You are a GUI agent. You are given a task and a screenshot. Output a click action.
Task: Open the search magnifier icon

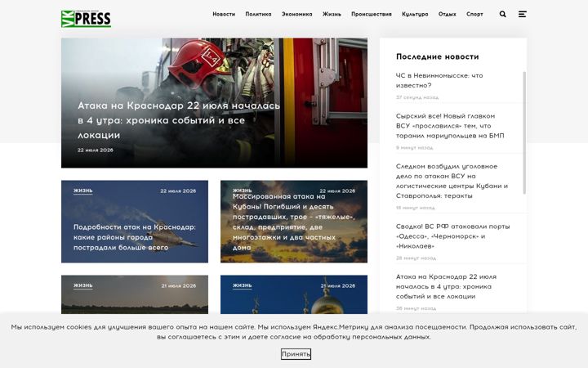502,14
